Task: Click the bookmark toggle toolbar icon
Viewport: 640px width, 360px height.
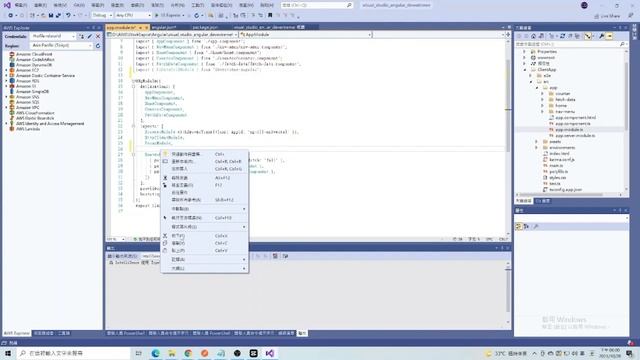Action: 270,16
